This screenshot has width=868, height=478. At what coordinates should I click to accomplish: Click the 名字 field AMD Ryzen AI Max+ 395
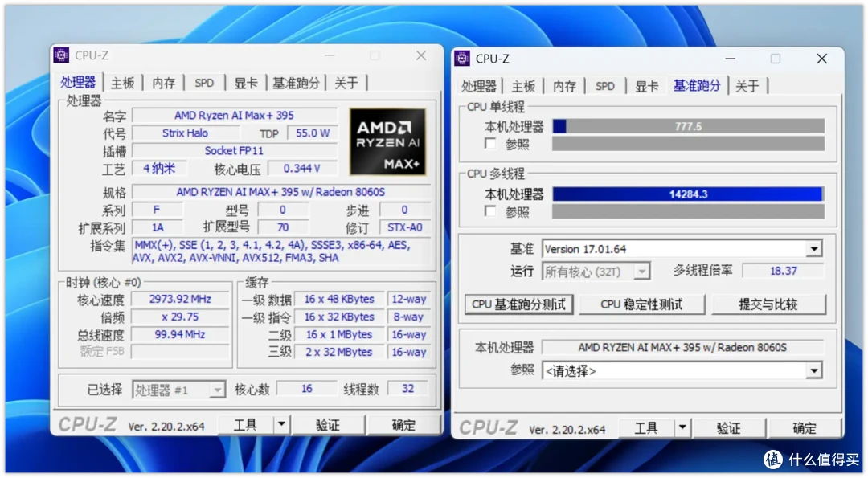point(234,115)
